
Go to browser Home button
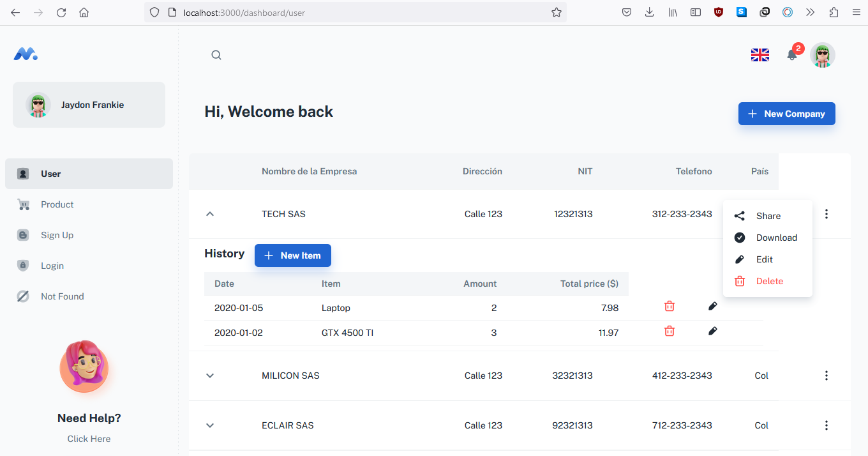[x=84, y=12]
